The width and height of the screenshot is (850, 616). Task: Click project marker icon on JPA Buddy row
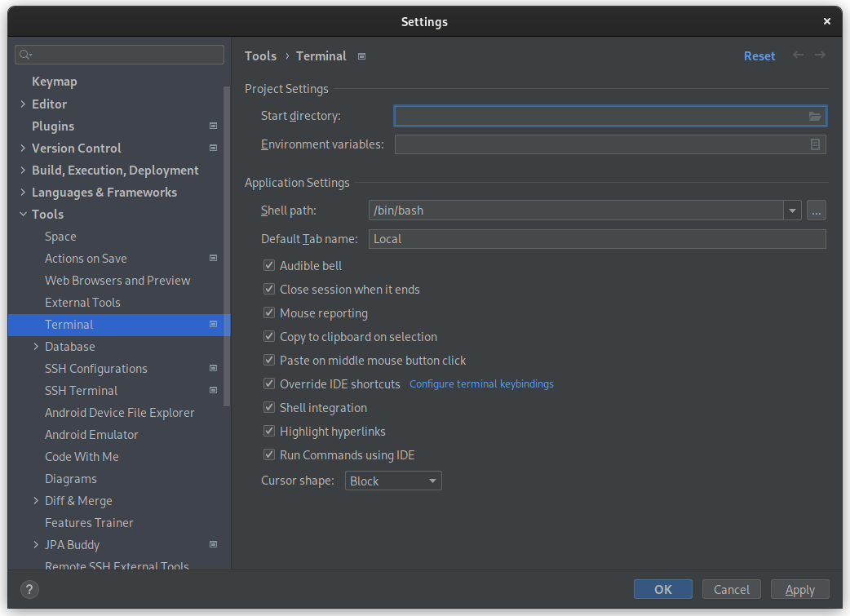pyautogui.click(x=213, y=544)
